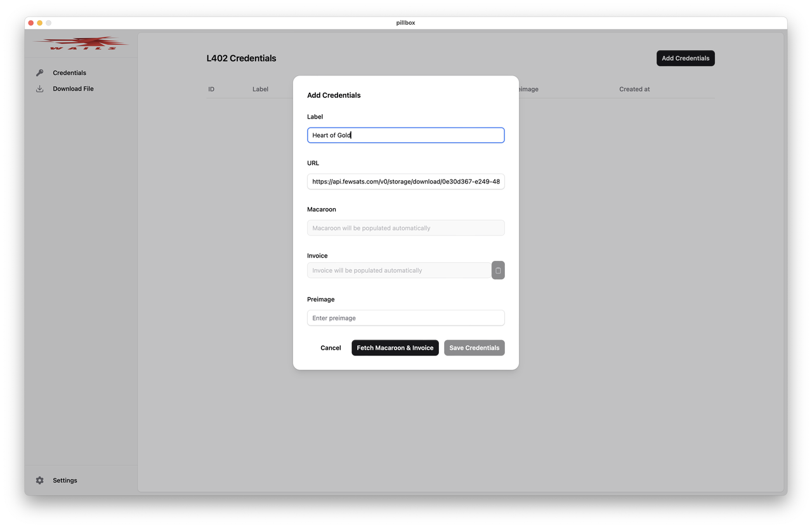Click the Add Credentials button at top right
The width and height of the screenshot is (812, 528).
click(x=686, y=58)
